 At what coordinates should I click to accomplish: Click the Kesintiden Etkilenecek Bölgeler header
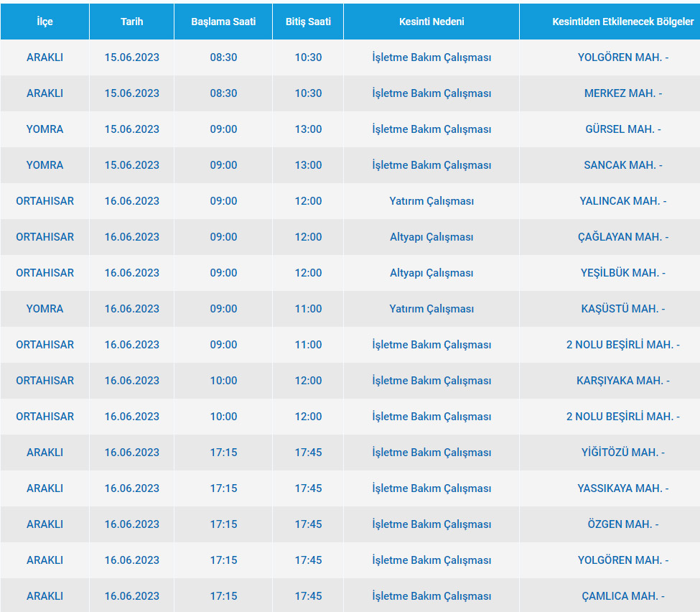click(622, 22)
